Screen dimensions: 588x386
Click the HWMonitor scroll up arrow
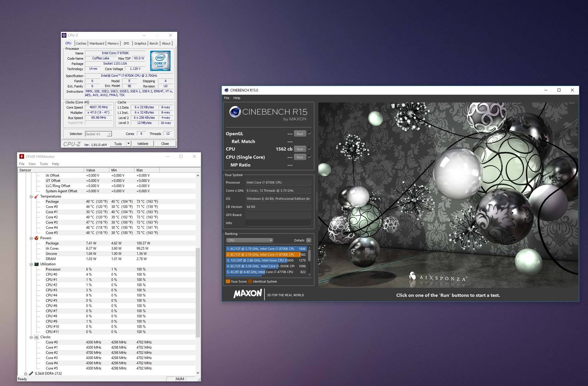pos(198,175)
